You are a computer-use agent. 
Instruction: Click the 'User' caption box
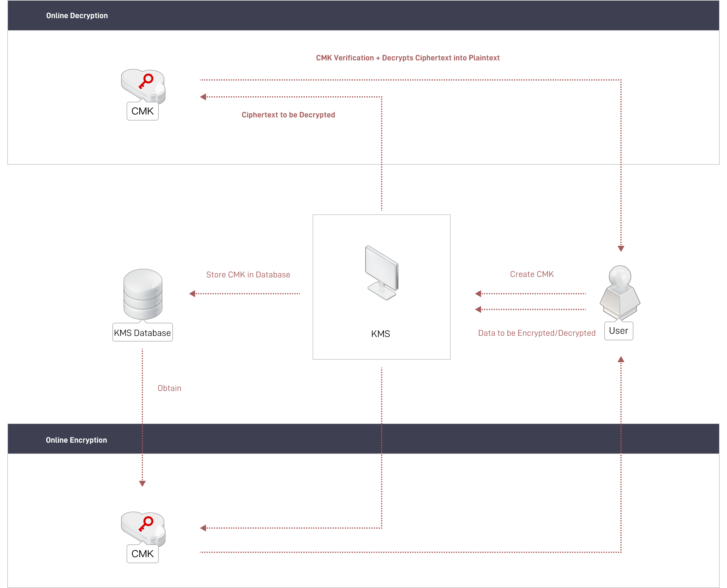[618, 331]
